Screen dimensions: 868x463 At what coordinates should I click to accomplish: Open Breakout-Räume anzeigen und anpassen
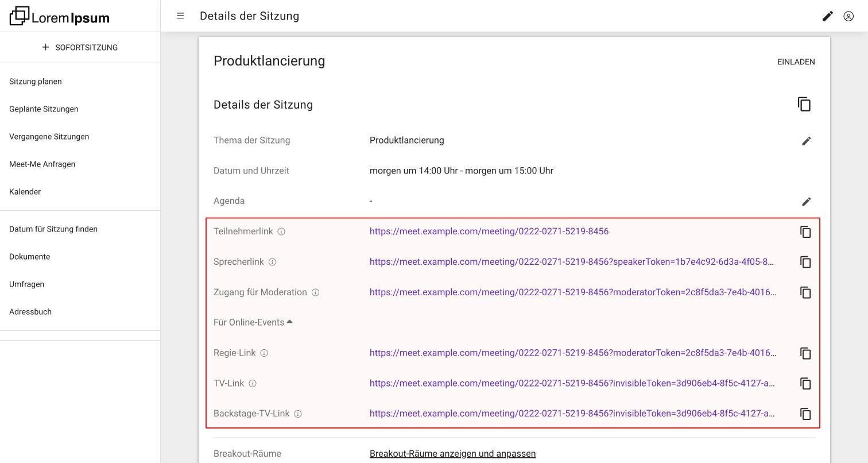click(x=452, y=454)
